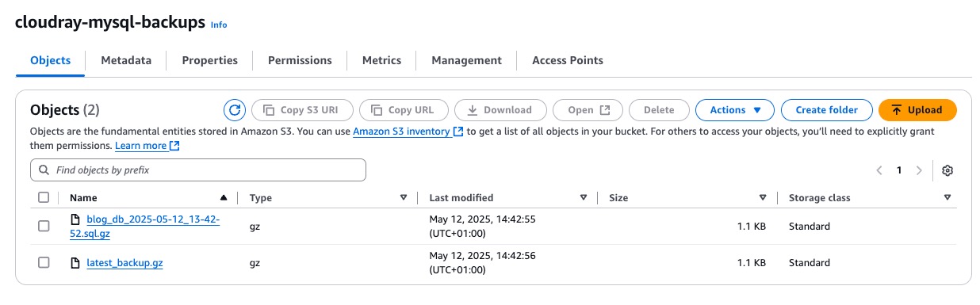980x305 pixels.
Task: Open the latest_backup.gz object link
Action: 124,263
